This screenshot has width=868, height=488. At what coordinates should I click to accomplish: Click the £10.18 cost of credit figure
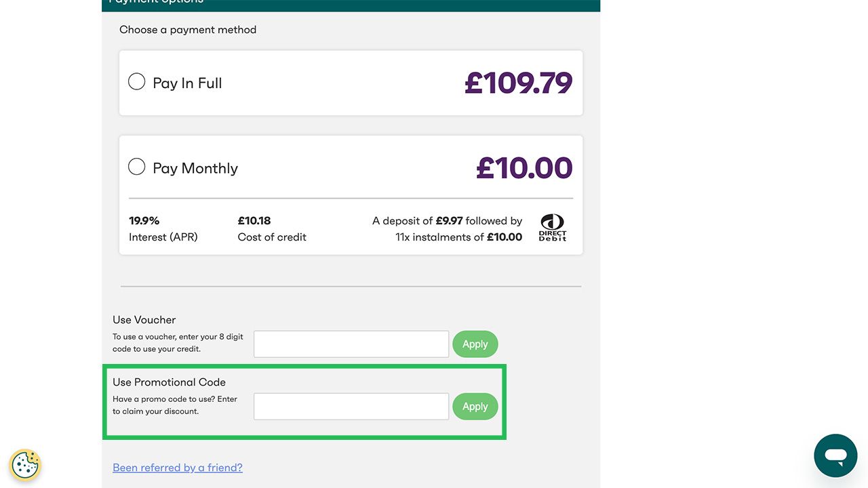[x=254, y=221]
